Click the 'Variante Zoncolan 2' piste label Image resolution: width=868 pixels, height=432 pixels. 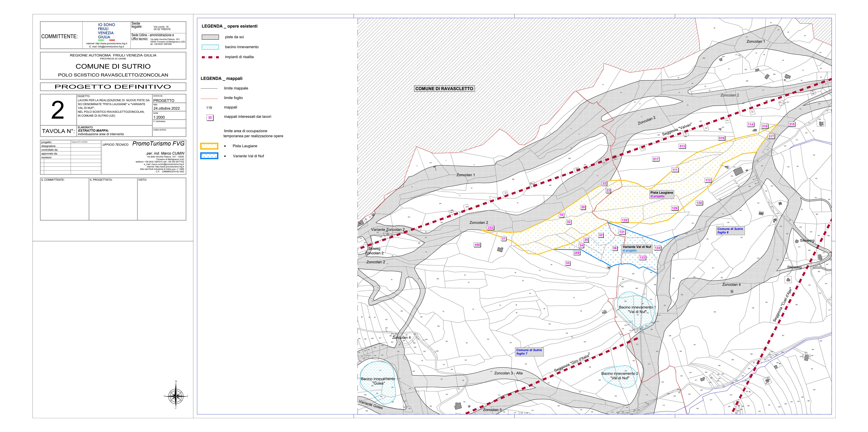click(388, 230)
